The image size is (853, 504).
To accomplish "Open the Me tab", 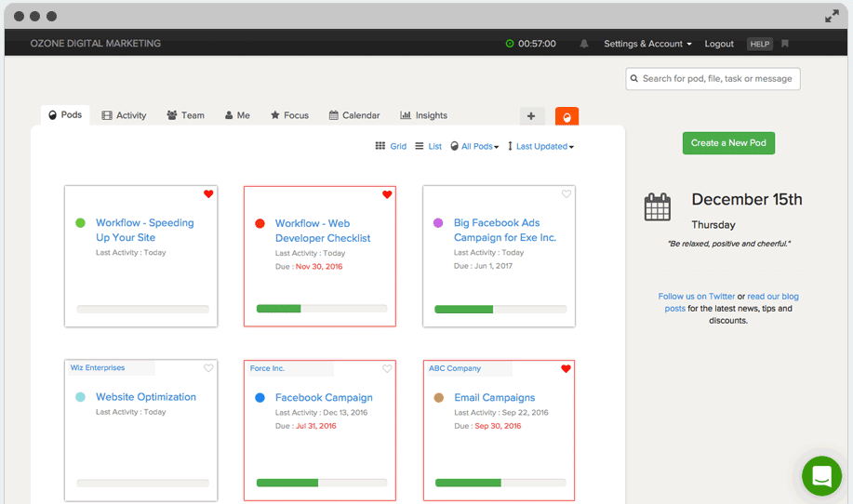I will coord(238,115).
